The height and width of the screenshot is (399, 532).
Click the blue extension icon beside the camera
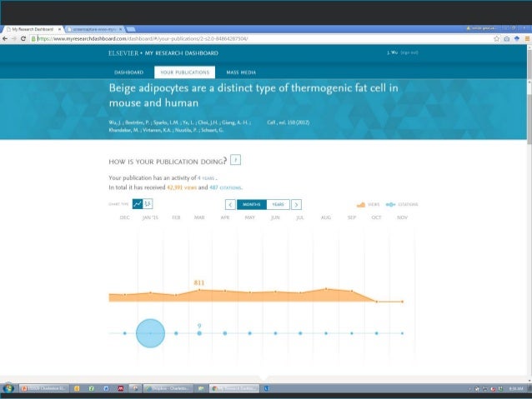(517, 38)
